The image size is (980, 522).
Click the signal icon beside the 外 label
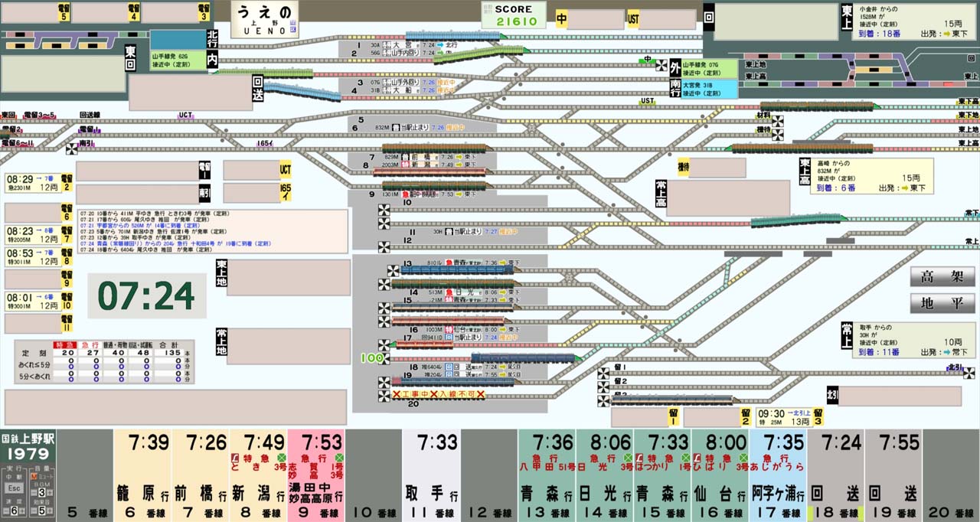661,65
